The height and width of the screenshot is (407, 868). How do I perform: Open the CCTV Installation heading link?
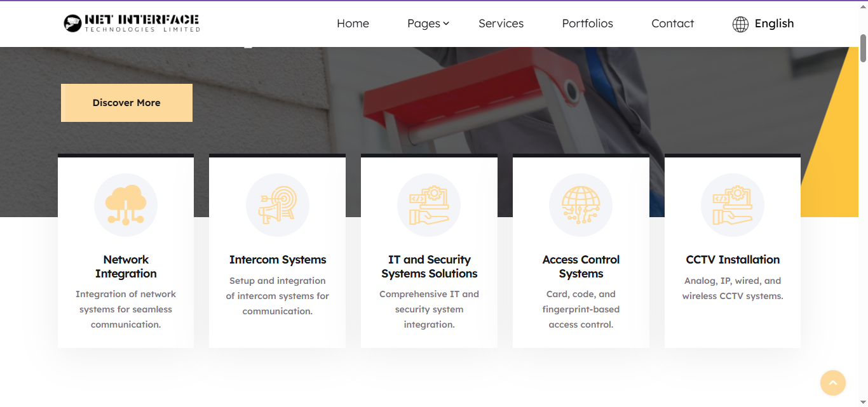click(x=733, y=260)
